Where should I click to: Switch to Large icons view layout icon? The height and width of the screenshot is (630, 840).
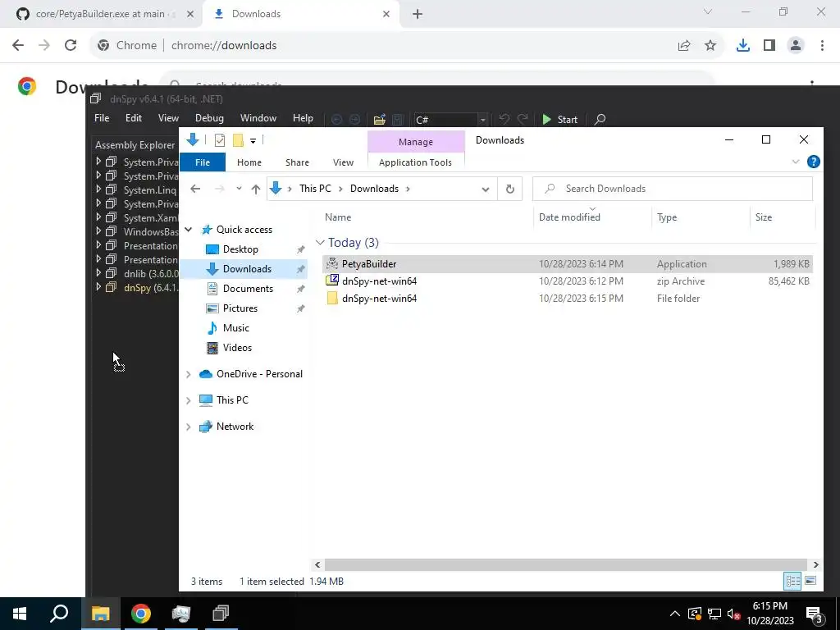(x=810, y=581)
